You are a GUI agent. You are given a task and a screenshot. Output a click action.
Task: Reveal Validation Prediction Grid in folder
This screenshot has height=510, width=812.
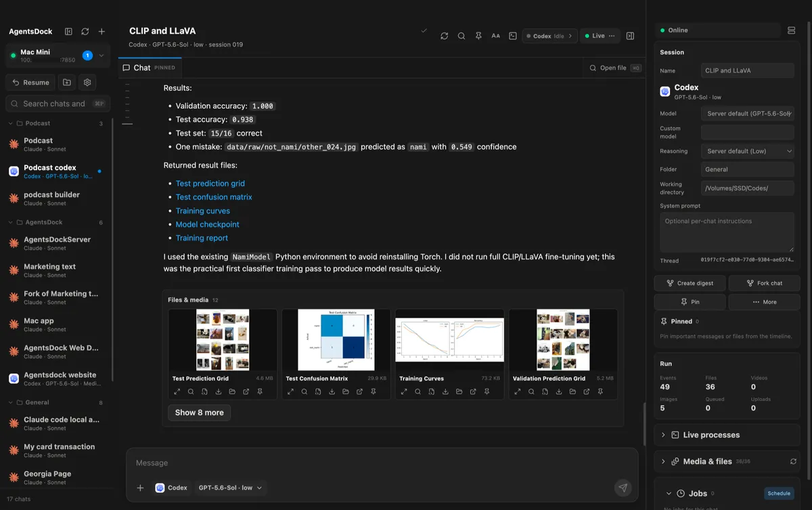point(572,391)
